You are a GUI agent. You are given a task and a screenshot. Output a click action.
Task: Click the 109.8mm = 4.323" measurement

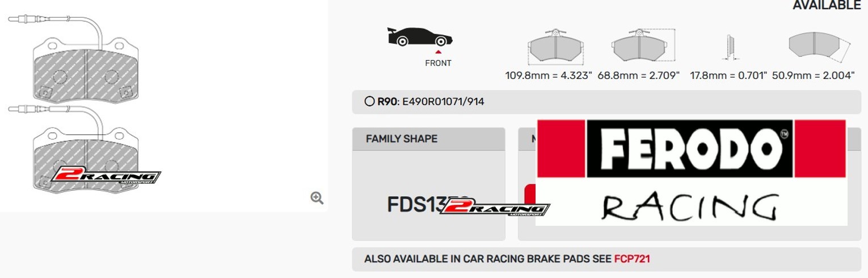pos(549,75)
